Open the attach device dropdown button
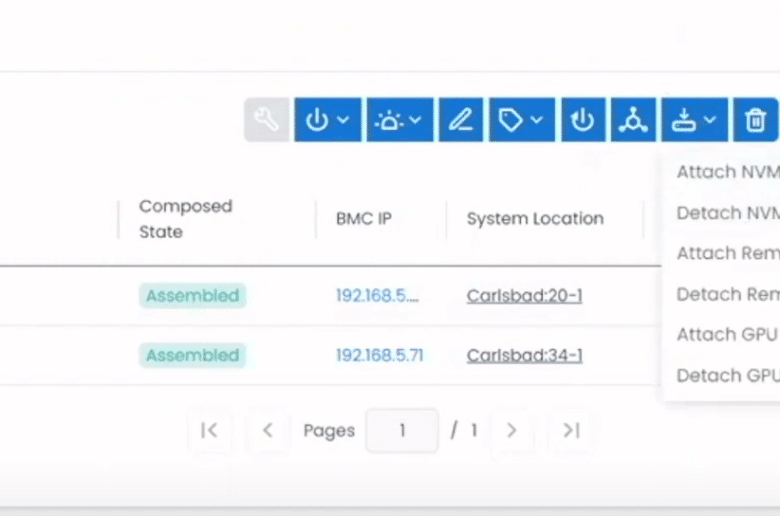Viewport: 780px width, 516px height. [694, 120]
